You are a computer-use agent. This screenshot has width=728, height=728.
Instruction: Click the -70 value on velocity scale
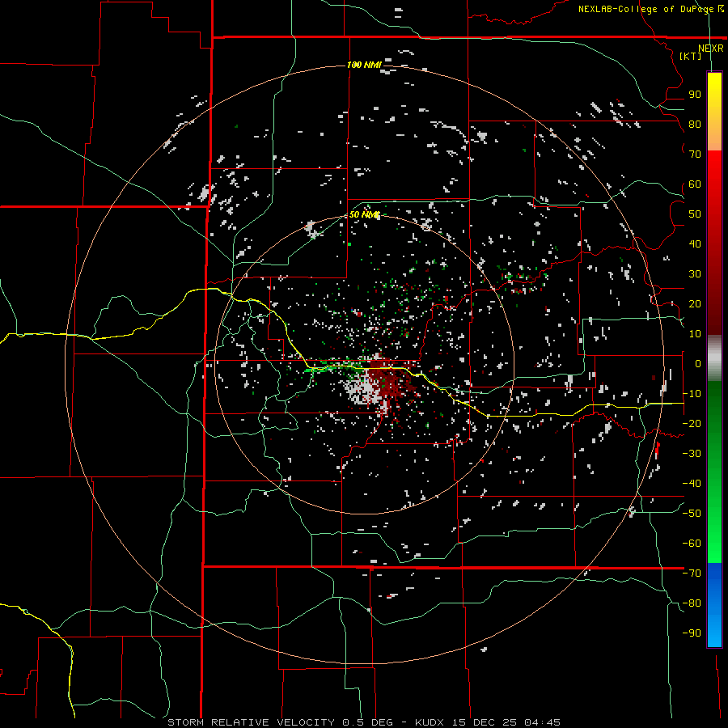(692, 574)
